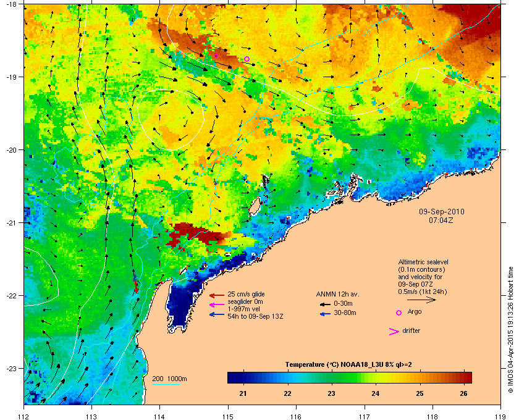
Task: Click the '30-80m' legend label
Action: pyautogui.click(x=345, y=313)
